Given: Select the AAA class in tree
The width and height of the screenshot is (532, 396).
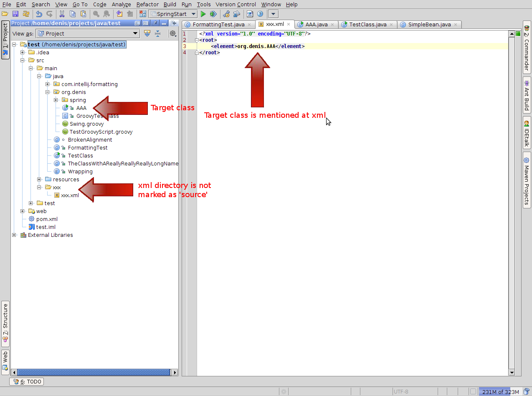Looking at the screenshot, I should (81, 108).
